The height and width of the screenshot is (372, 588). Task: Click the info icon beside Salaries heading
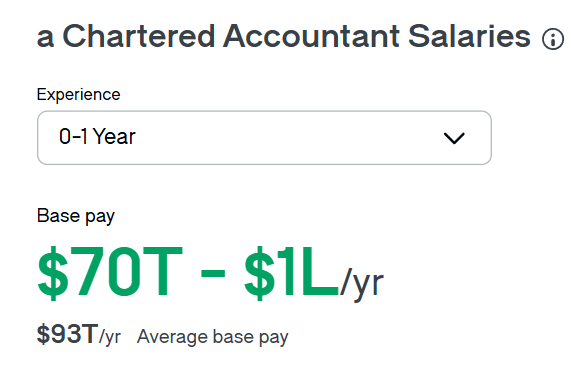553,39
